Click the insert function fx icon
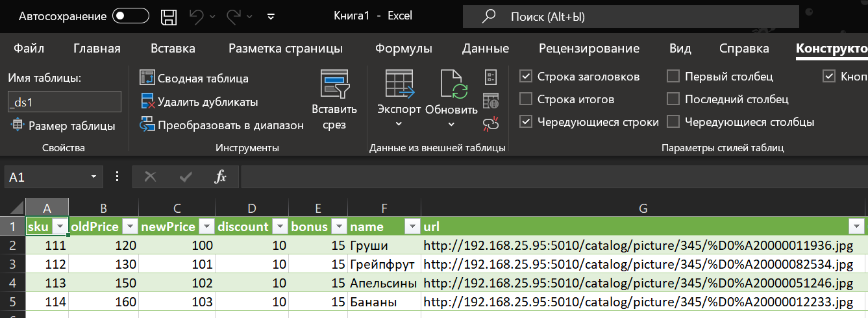The width and height of the screenshot is (868, 318). 220,177
